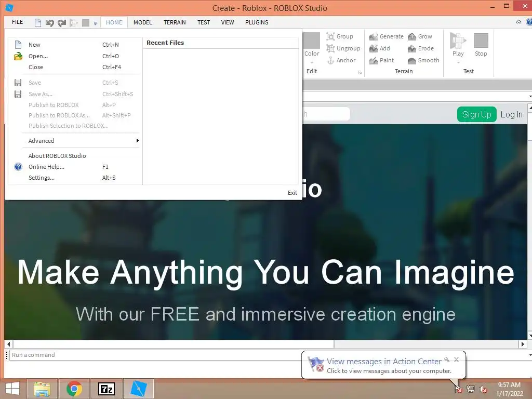Image resolution: width=532 pixels, height=399 pixels.
Task: Choose New from the File menu
Action: tap(75, 45)
